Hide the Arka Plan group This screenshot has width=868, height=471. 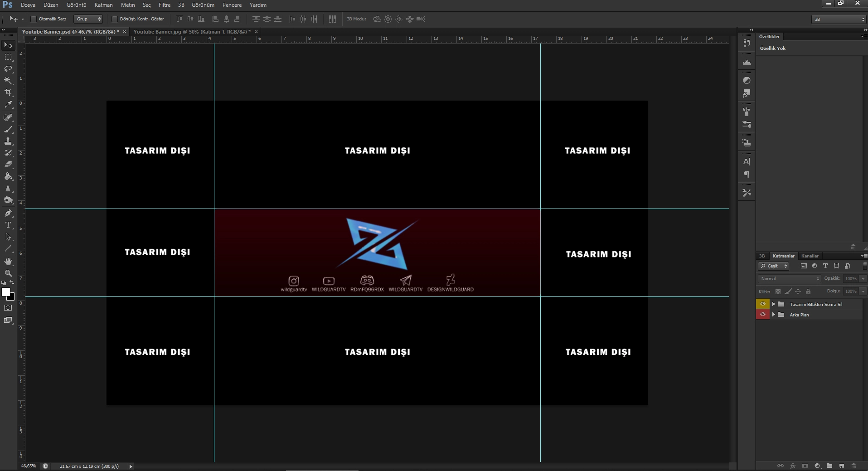coord(763,315)
